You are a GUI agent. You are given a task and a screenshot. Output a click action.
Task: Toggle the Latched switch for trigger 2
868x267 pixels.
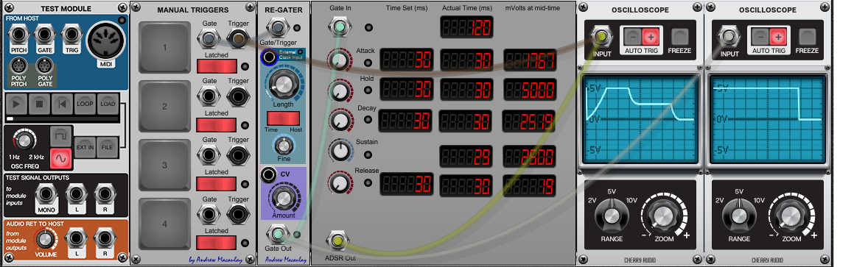click(217, 125)
